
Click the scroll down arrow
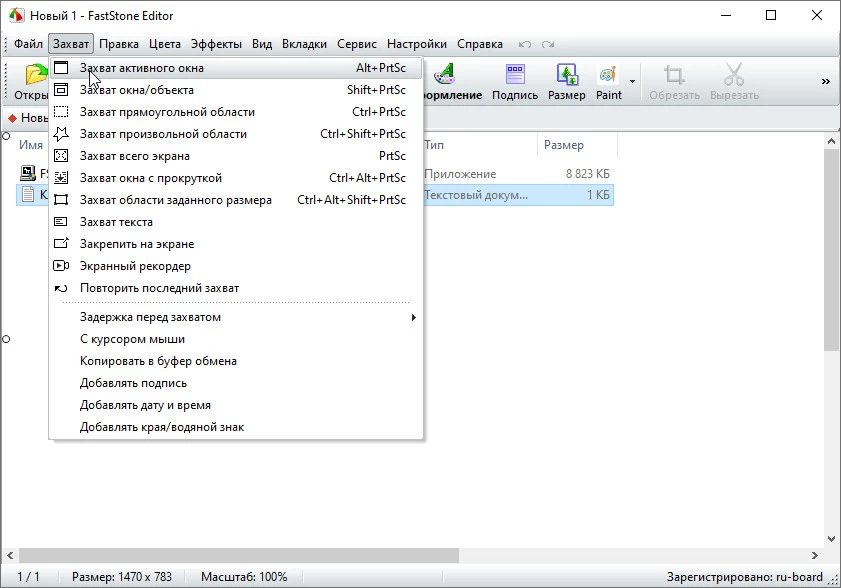click(x=831, y=539)
